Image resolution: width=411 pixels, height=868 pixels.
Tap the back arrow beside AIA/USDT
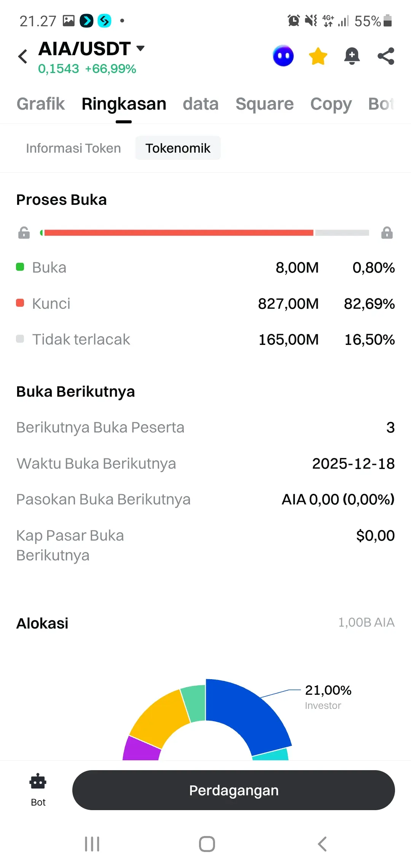click(23, 57)
